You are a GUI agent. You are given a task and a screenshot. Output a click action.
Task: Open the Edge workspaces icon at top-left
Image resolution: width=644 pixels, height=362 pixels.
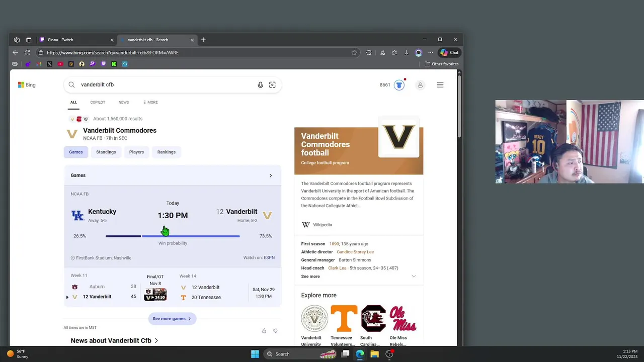(x=17, y=40)
